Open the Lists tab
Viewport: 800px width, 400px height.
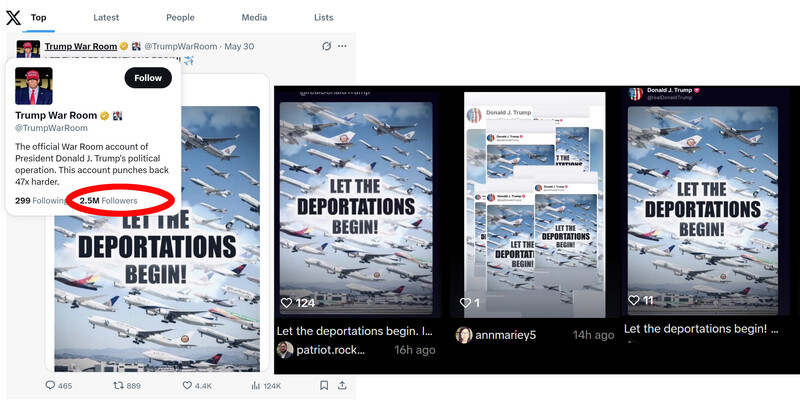(x=323, y=17)
